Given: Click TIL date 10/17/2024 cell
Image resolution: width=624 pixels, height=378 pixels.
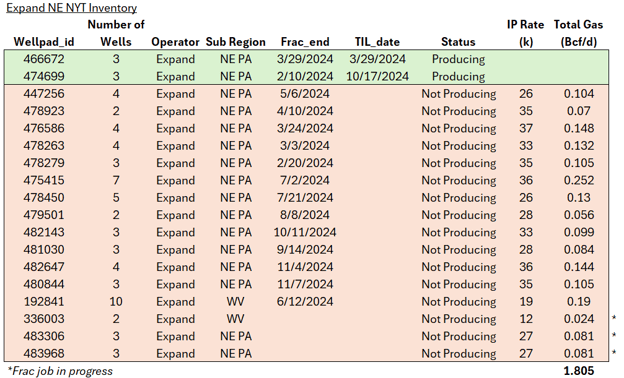Looking at the screenshot, I should (377, 76).
